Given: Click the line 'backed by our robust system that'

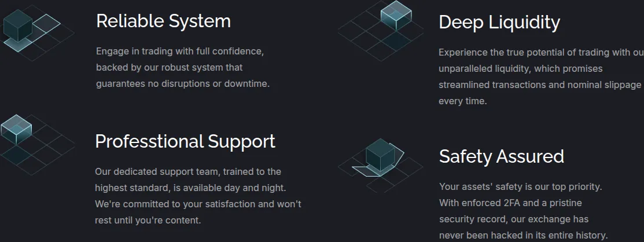Looking at the screenshot, I should pos(169,67).
